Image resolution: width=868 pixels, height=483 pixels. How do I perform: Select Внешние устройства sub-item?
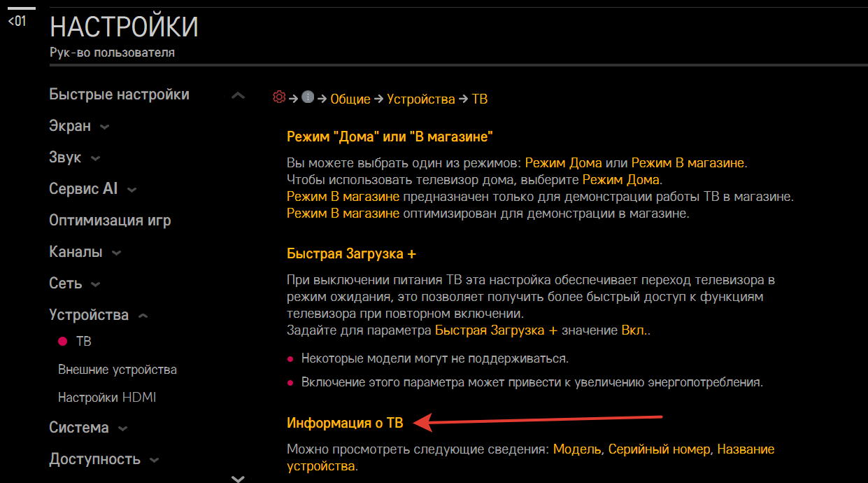pos(118,370)
